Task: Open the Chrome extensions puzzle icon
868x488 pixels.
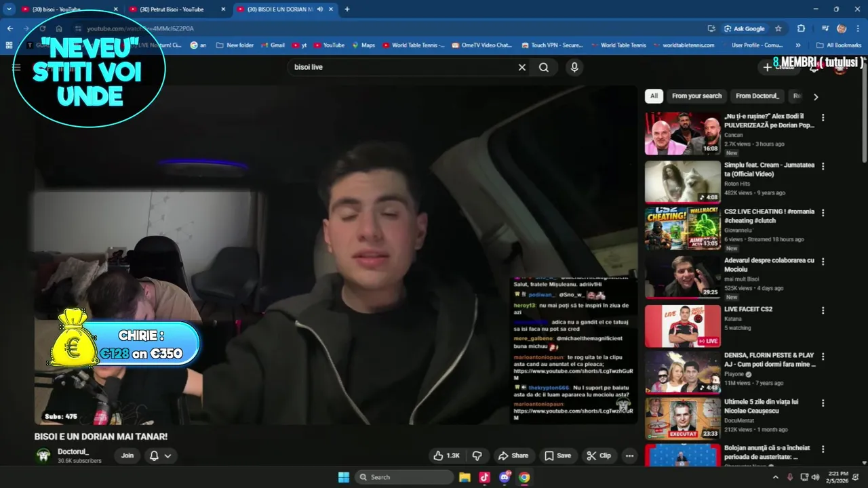Action: tap(801, 28)
